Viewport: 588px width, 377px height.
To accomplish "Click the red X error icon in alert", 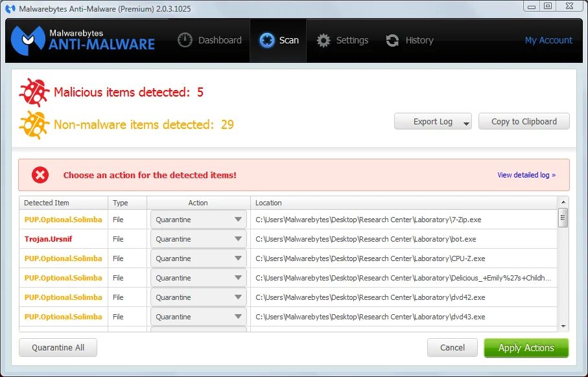I will (40, 175).
